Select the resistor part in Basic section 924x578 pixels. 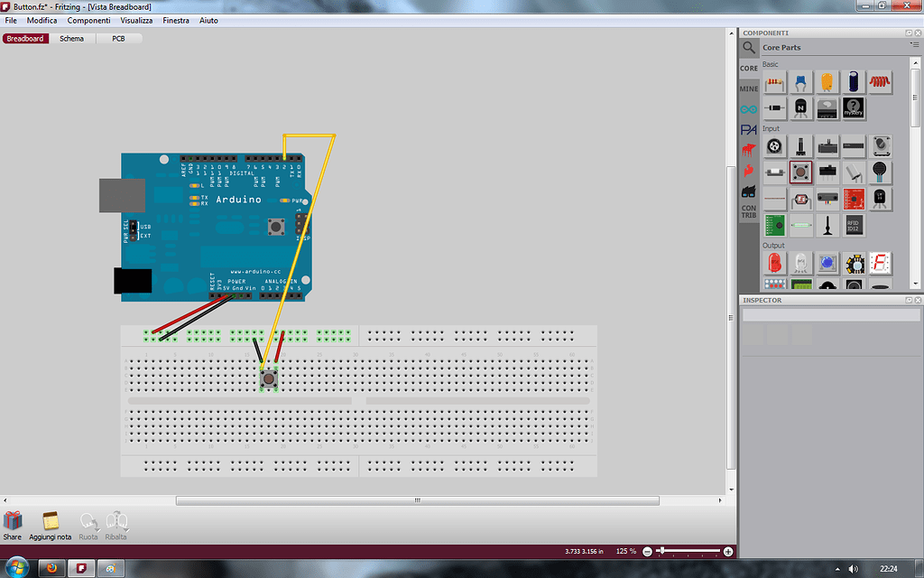click(773, 81)
